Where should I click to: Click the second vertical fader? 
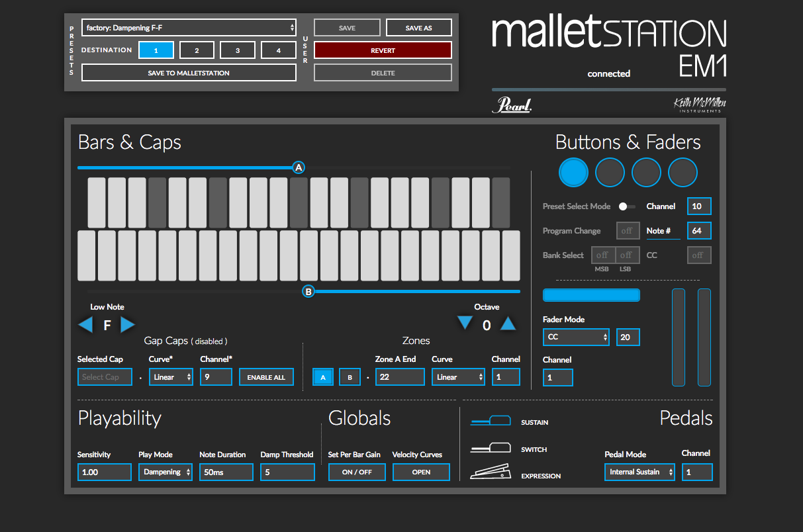(704, 337)
